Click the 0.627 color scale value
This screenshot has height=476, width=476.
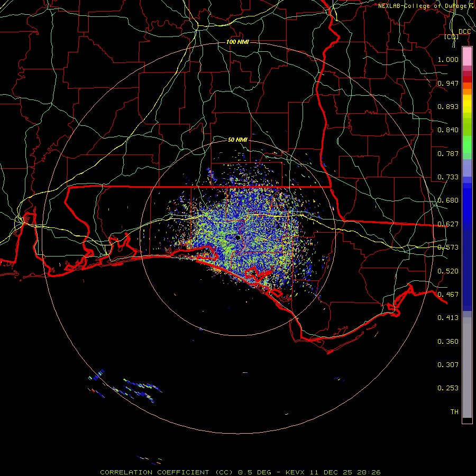click(x=448, y=224)
